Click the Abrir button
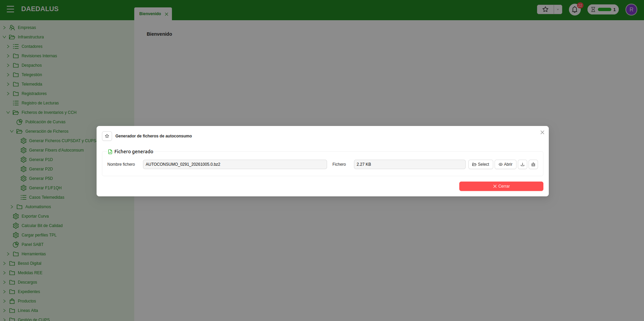Image resolution: width=644 pixels, height=321 pixels. pyautogui.click(x=505, y=164)
